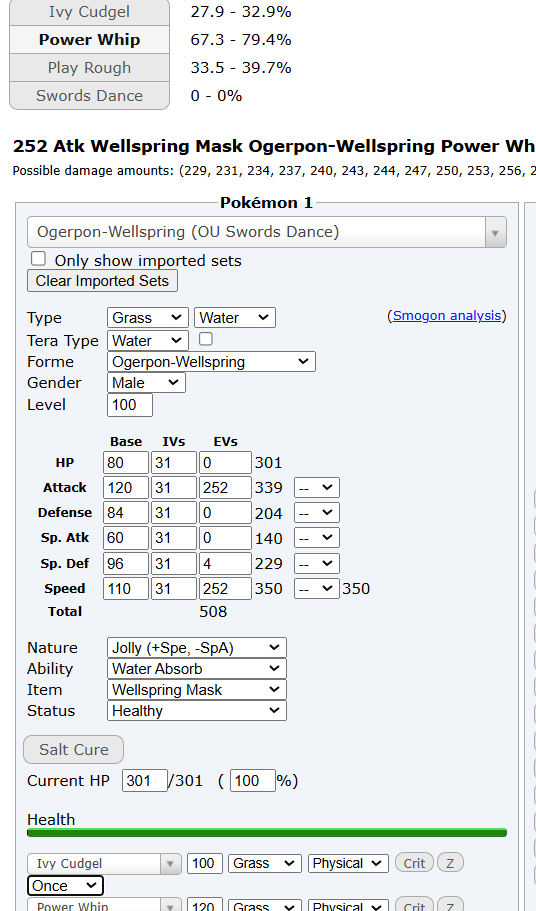This screenshot has height=911, width=536.
Task: Click the Current HP value field
Action: tap(145, 780)
